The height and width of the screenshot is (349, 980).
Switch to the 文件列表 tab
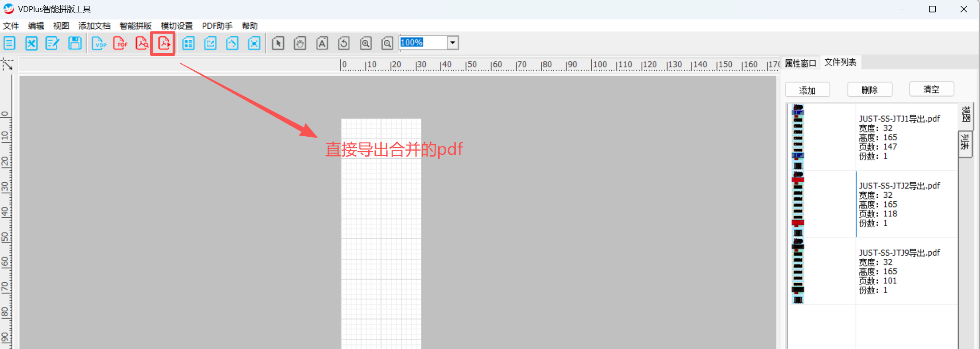click(840, 62)
